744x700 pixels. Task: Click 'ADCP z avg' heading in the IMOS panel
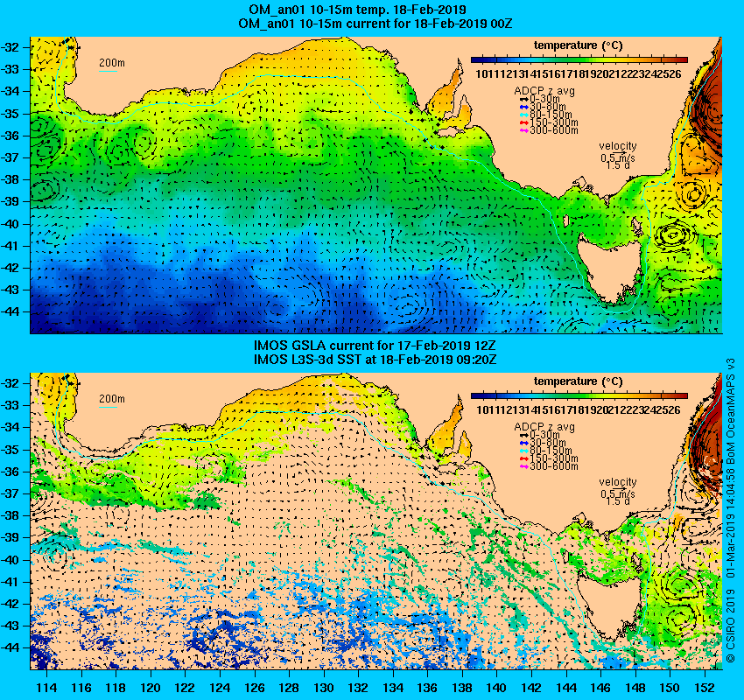[544, 427]
